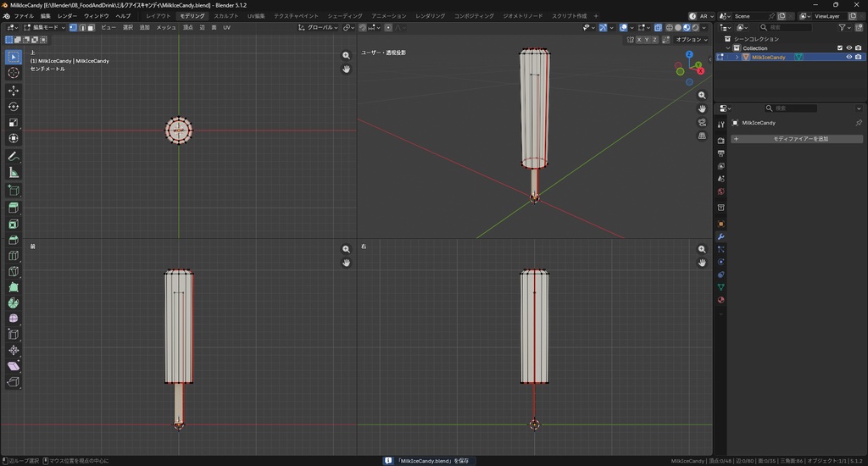Select the Box Select tool in the toolbar
The width and height of the screenshot is (868, 466).
(14, 57)
